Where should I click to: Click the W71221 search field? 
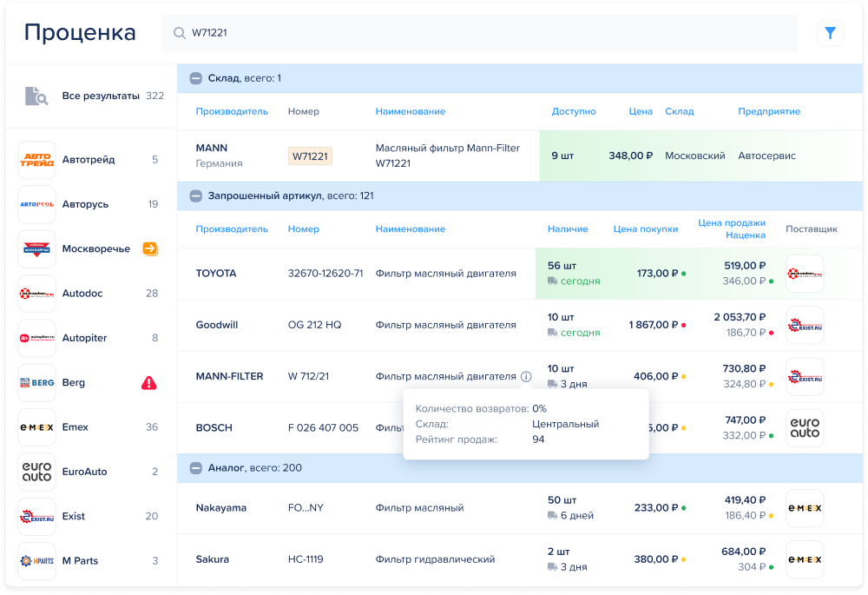(x=479, y=33)
